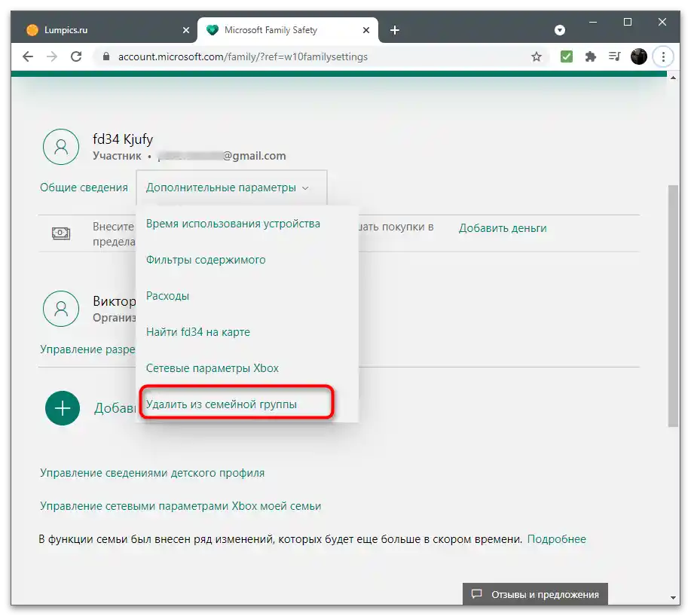The height and width of the screenshot is (616, 691).
Task: Collapse the Дополнительные параметры dropdown
Action: click(x=231, y=188)
